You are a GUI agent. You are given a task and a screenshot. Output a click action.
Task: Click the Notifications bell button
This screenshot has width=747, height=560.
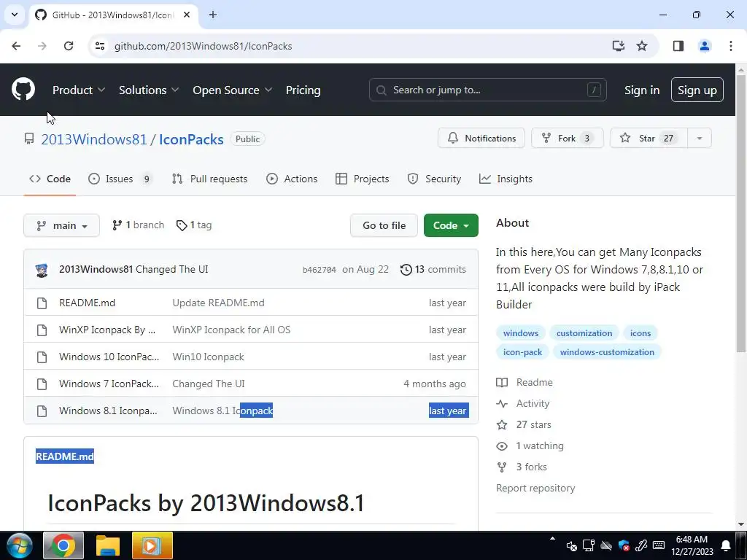[x=481, y=138]
